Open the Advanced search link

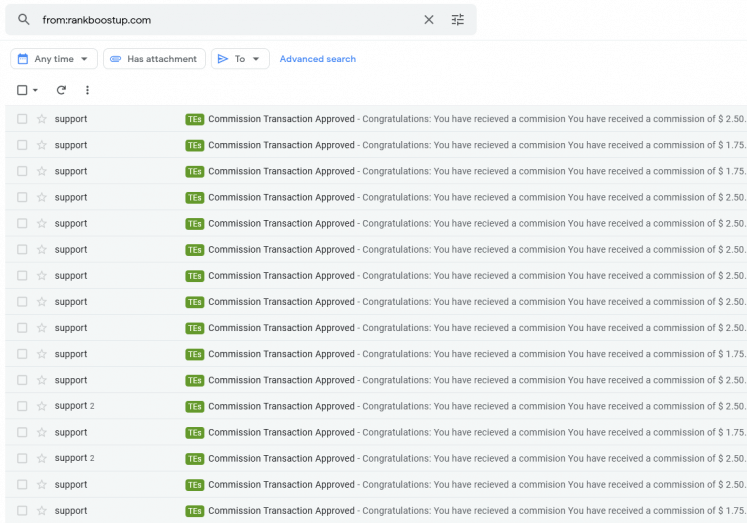(318, 59)
